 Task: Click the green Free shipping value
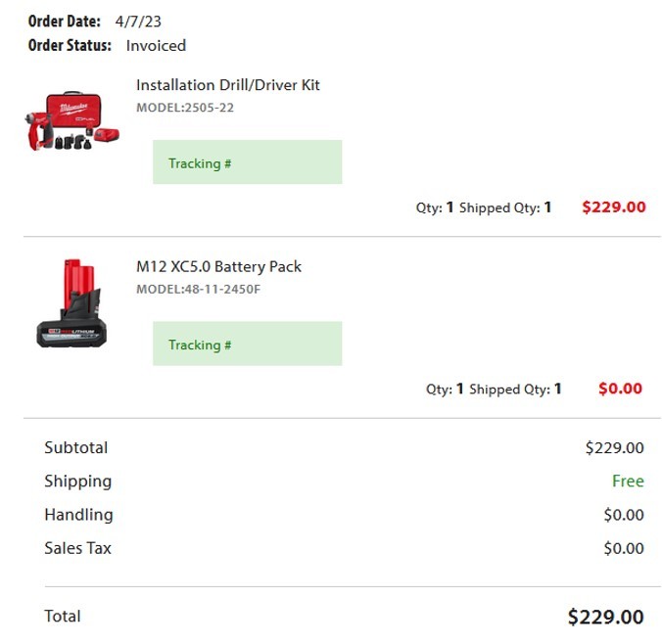(x=628, y=481)
